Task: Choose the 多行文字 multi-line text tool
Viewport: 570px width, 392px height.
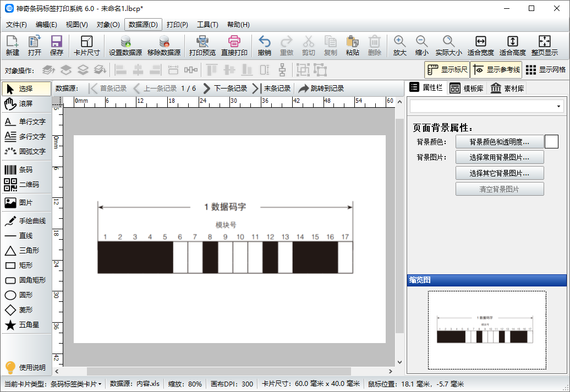Action: pyautogui.click(x=26, y=136)
